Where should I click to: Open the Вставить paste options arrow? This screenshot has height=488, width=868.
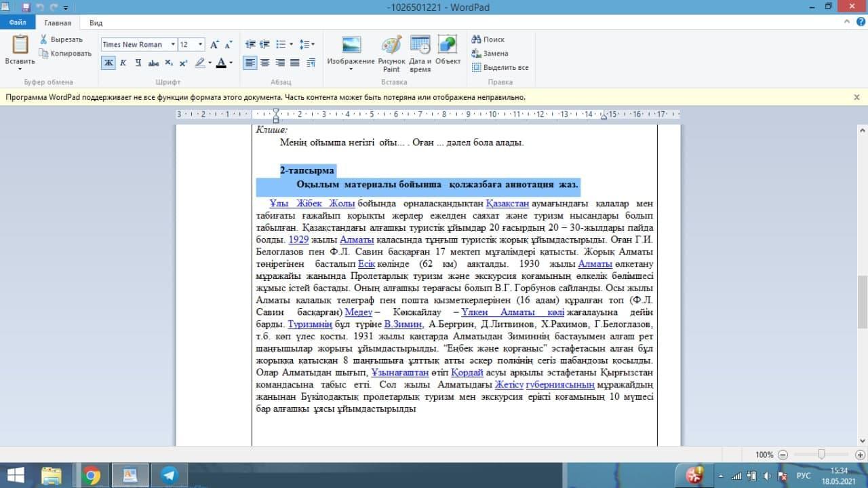(x=20, y=69)
